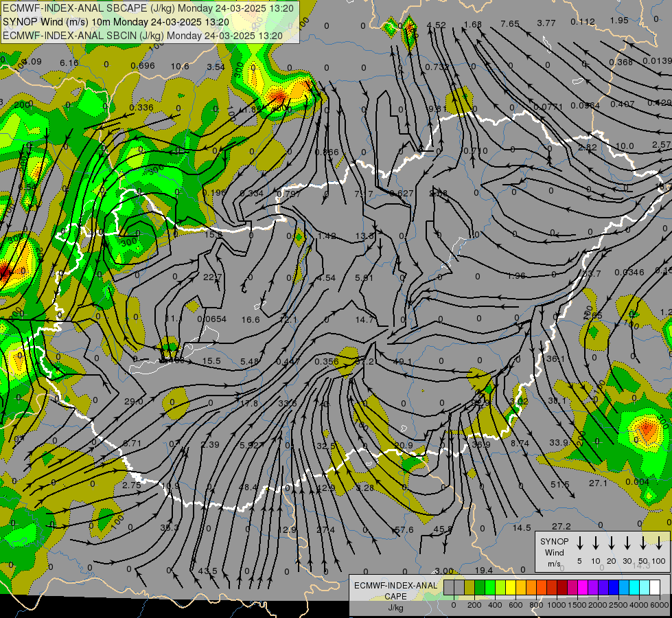The image size is (672, 618).
Task: Pick the olive CAPE legend swatch
Action: pyautogui.click(x=470, y=587)
